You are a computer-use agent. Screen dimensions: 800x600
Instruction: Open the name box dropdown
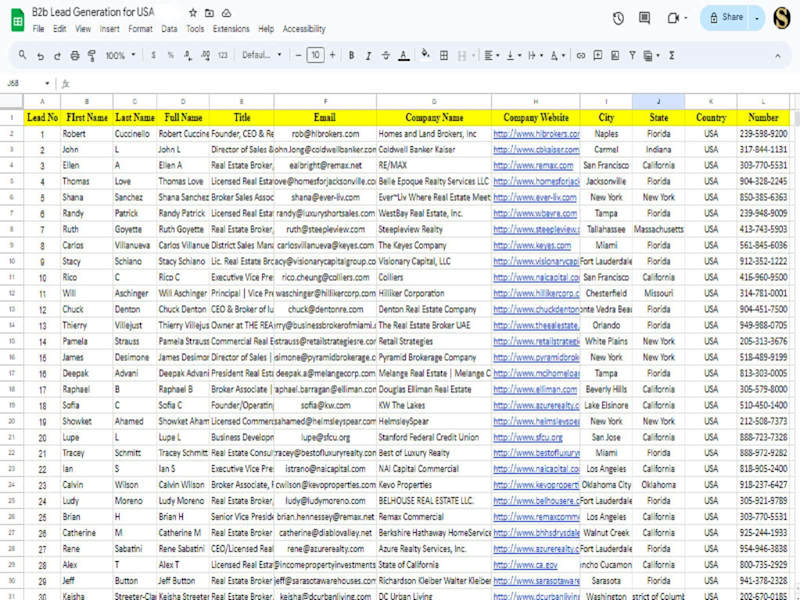(x=47, y=83)
